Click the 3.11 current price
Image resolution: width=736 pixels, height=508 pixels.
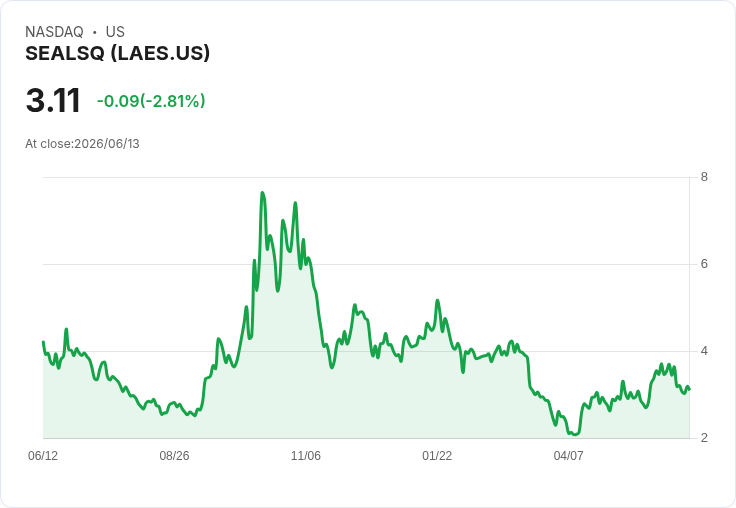[x=53, y=100]
